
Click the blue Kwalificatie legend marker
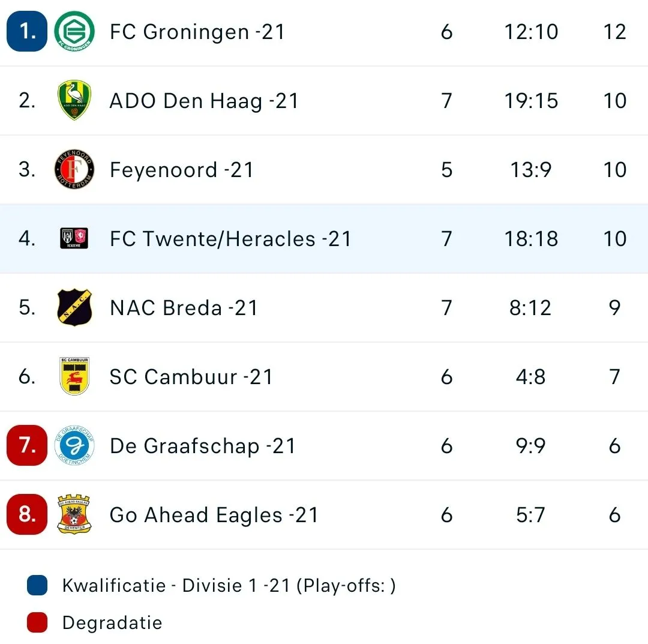point(37,585)
